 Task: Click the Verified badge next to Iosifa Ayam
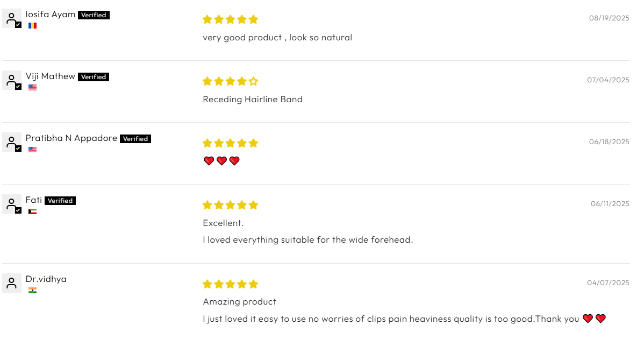94,15
